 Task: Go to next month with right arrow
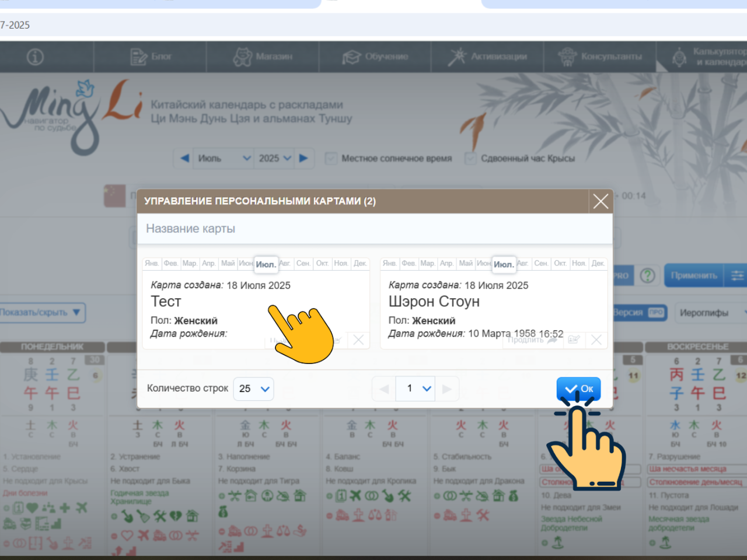tap(303, 158)
